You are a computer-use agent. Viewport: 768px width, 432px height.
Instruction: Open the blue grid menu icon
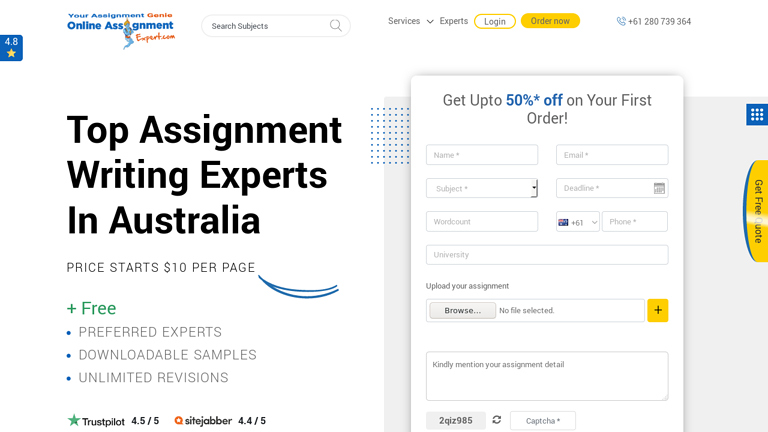[757, 115]
